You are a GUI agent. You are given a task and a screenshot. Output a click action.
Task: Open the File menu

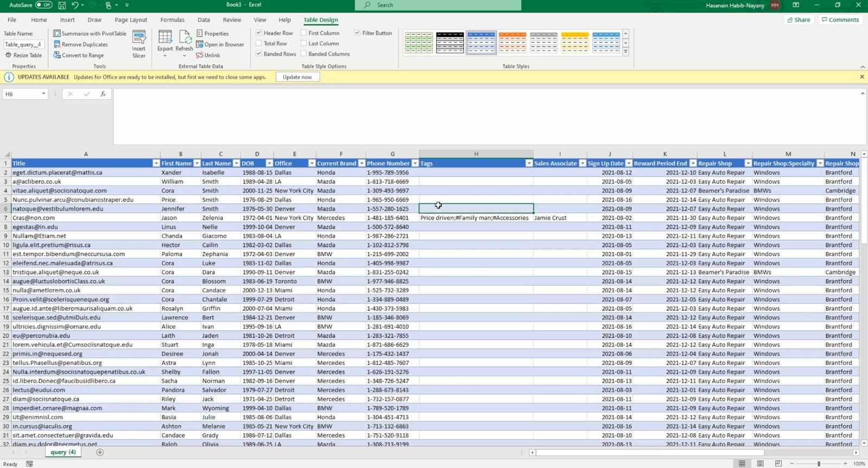coord(12,20)
